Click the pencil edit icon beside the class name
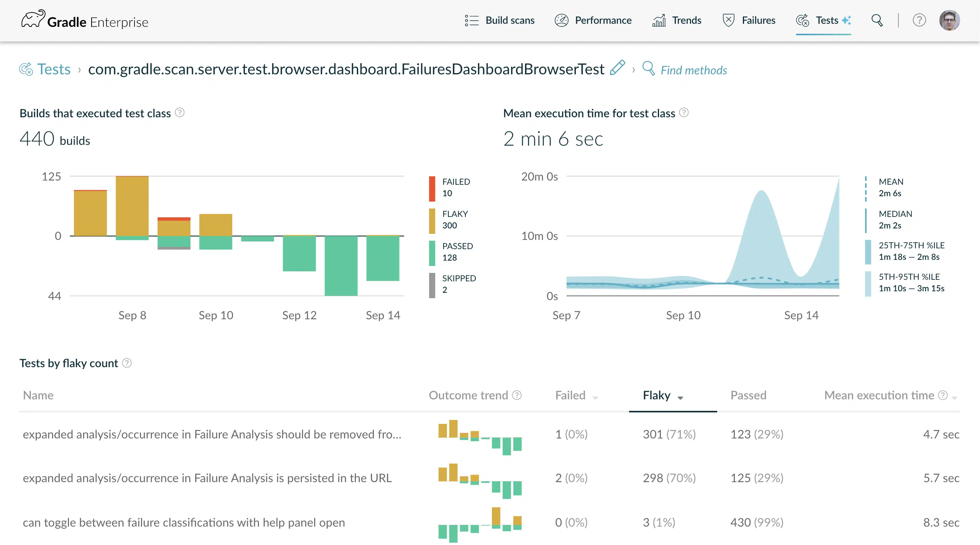This screenshot has width=980, height=545. coord(617,68)
